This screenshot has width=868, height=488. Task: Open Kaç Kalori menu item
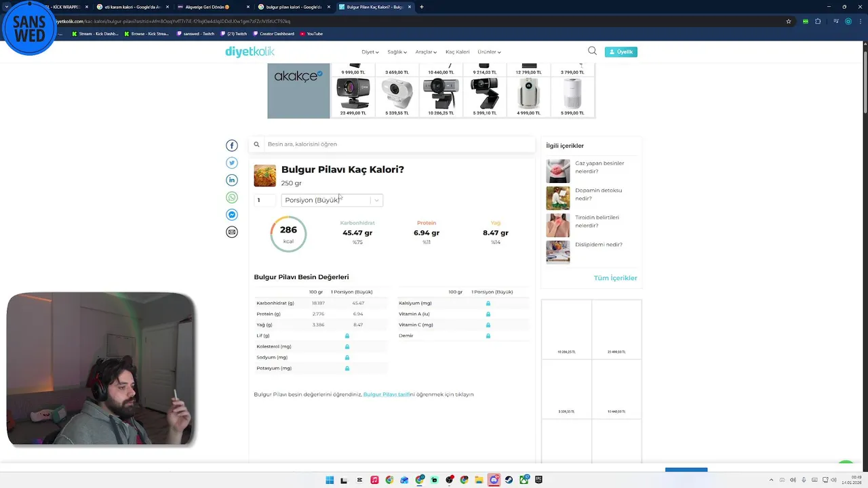pyautogui.click(x=457, y=52)
